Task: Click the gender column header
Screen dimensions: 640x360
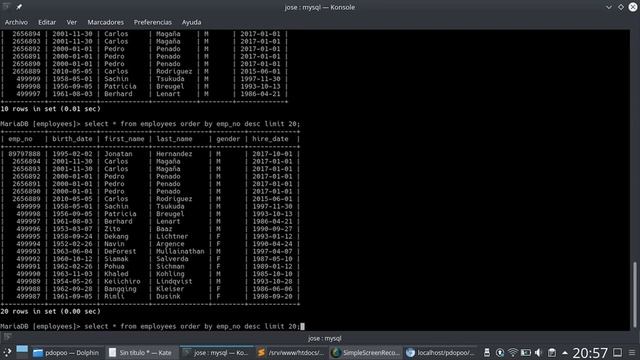Action: click(x=228, y=139)
